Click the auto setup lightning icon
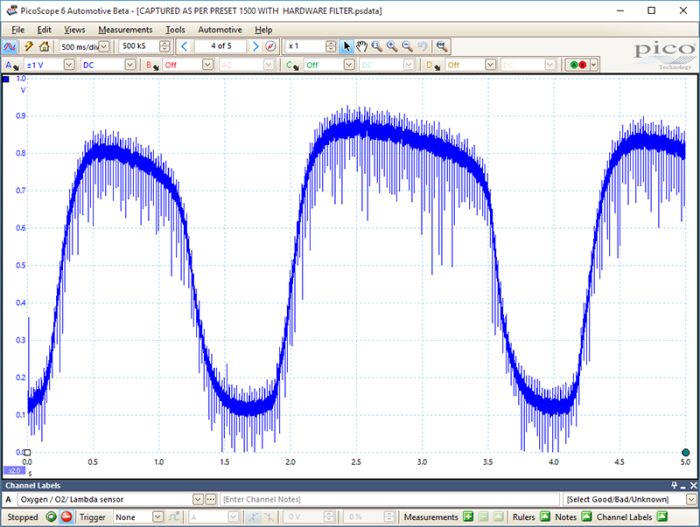Image resolution: width=700 pixels, height=527 pixels. point(29,46)
